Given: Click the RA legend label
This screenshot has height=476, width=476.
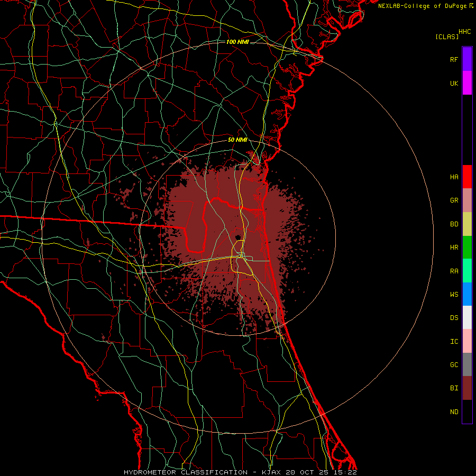Looking at the screenshot, I should pyautogui.click(x=454, y=271).
